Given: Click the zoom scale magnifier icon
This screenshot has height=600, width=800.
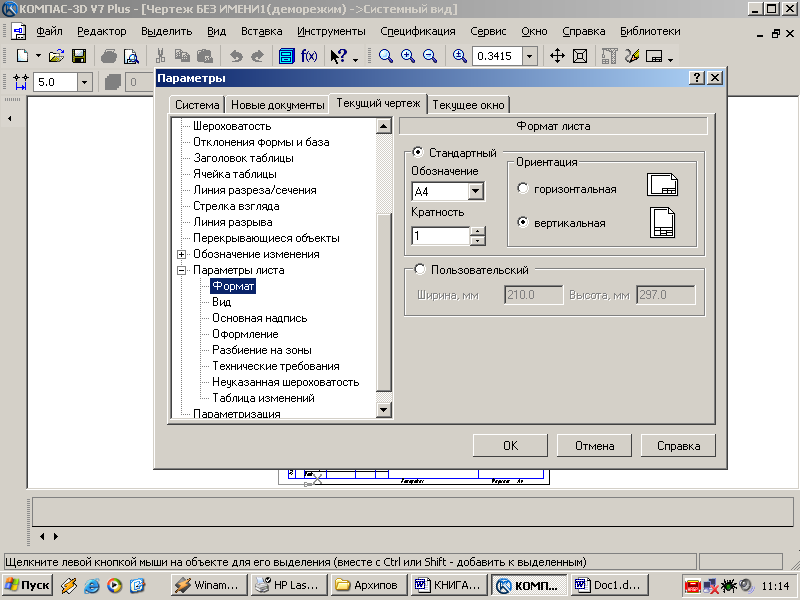Looking at the screenshot, I should (x=460, y=56).
